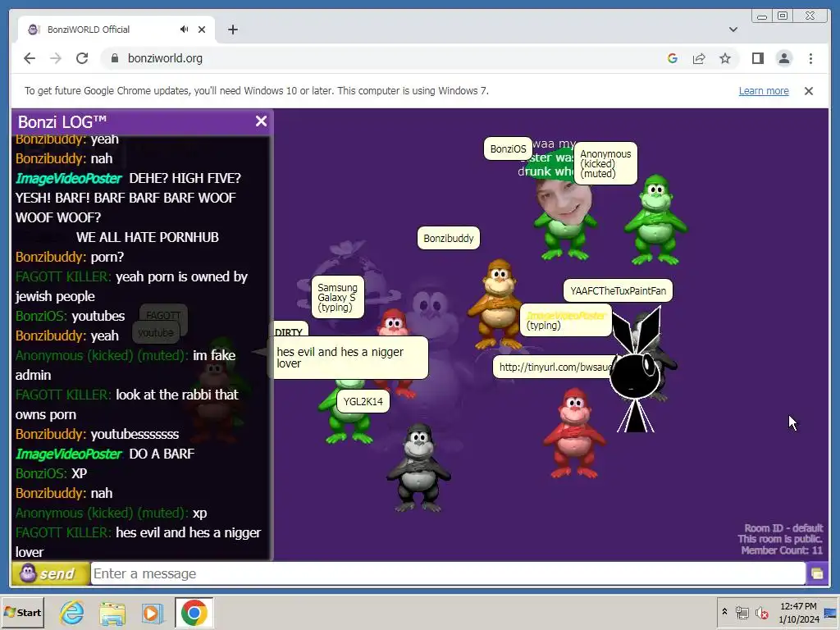Open Internet Explorer from the taskbar
Viewport: 840px width, 630px height.
72,612
